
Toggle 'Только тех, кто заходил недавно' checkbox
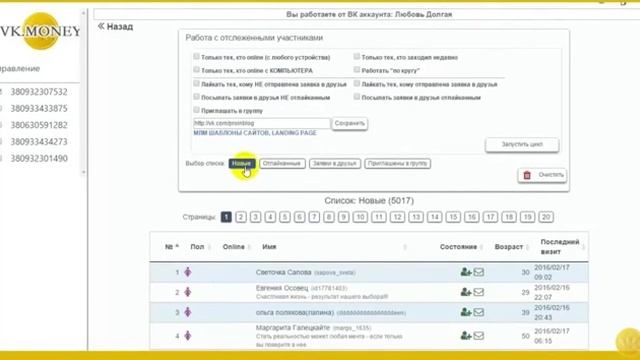click(x=357, y=56)
